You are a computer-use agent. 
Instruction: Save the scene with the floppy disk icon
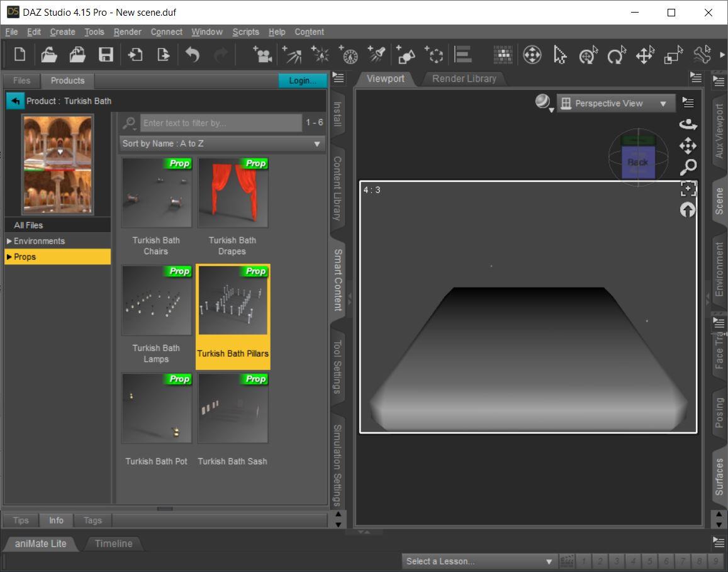coord(106,55)
